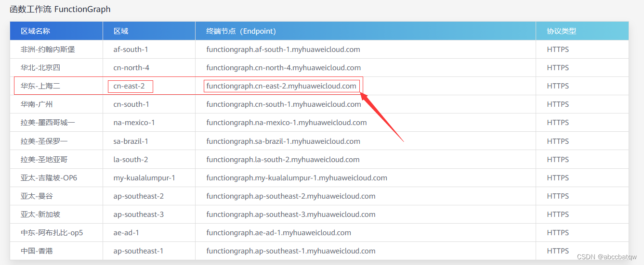Select functiongraph.ap-southeast-1.myhuaweicloud.com endpoint
This screenshot has width=644, height=265.
click(291, 251)
